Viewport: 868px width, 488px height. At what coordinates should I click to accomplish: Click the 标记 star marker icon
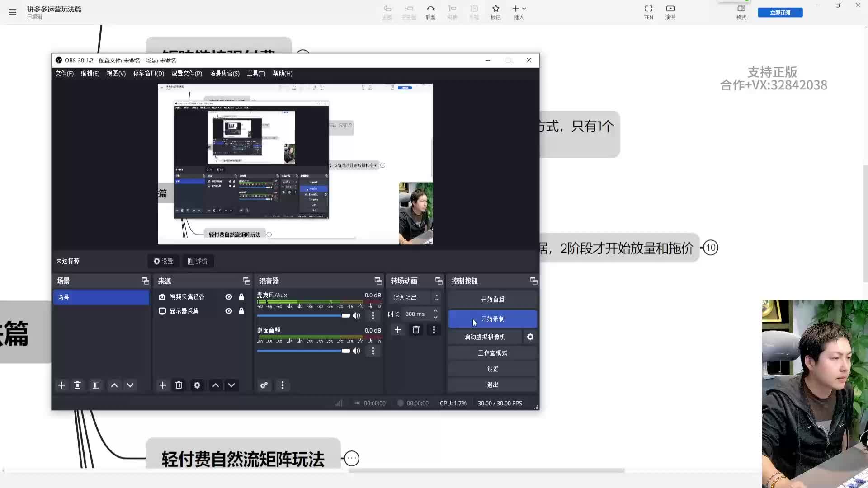[x=496, y=12]
